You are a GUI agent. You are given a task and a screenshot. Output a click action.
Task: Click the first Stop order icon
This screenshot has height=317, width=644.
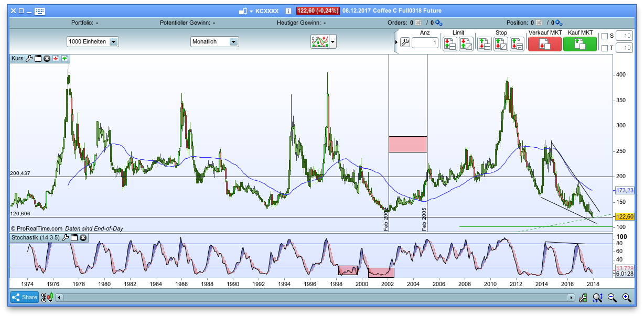click(x=484, y=43)
